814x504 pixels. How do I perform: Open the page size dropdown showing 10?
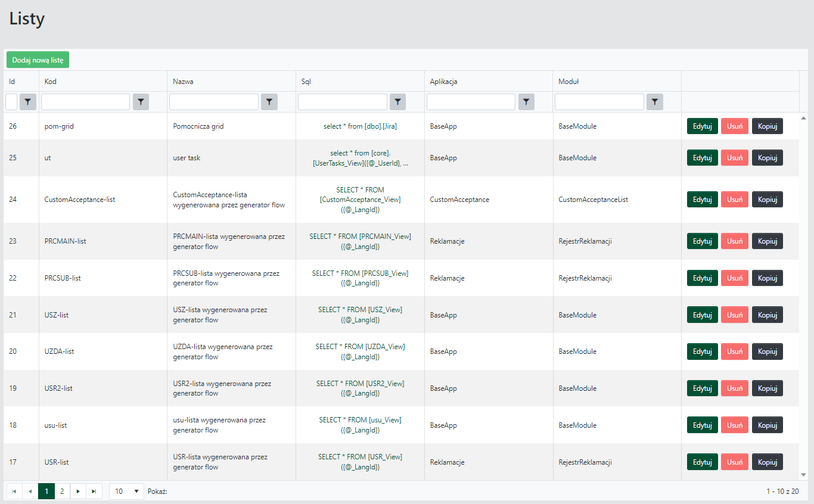[x=126, y=491]
